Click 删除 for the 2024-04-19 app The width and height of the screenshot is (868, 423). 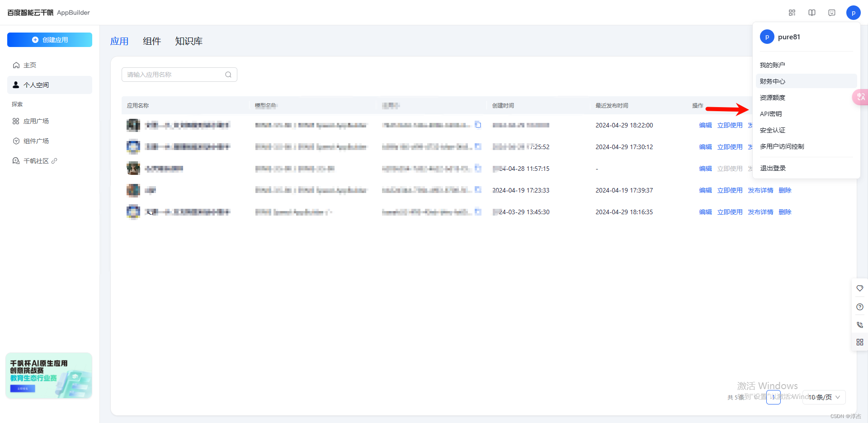coord(785,190)
